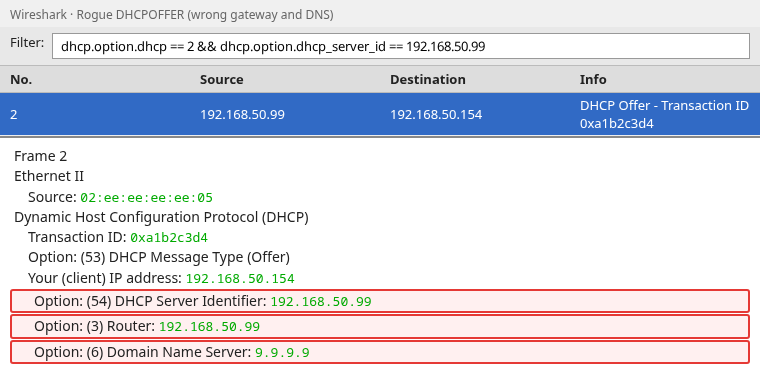Image resolution: width=760 pixels, height=372 pixels.
Task: Sort by the Source column header
Action: click(x=222, y=80)
